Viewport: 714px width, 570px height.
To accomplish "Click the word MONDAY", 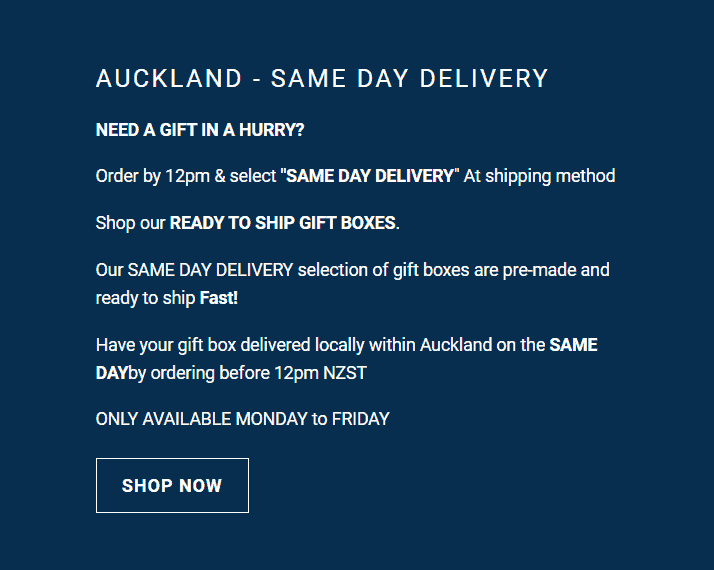I will pos(272,419).
